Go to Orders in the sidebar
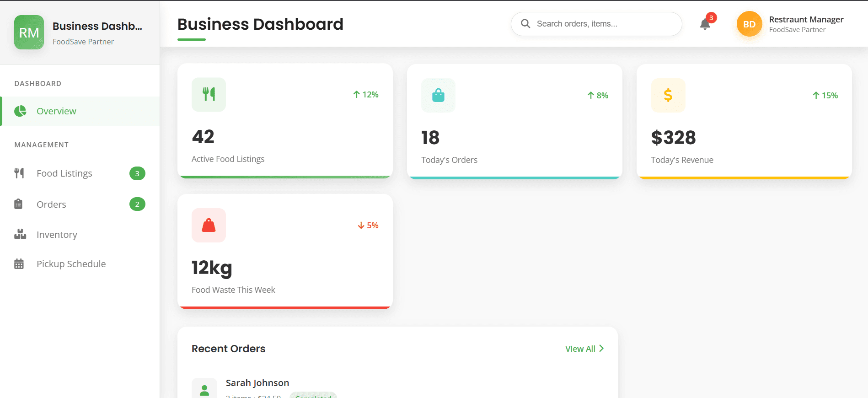Viewport: 868px width, 398px height. point(80,204)
